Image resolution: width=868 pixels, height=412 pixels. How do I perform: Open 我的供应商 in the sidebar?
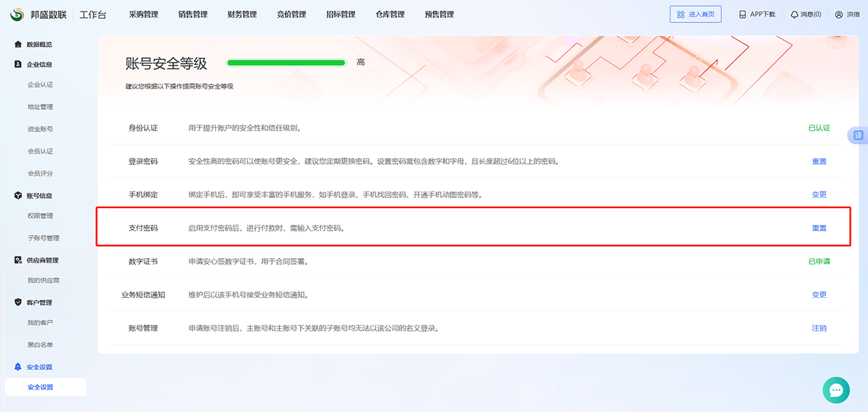(43, 280)
